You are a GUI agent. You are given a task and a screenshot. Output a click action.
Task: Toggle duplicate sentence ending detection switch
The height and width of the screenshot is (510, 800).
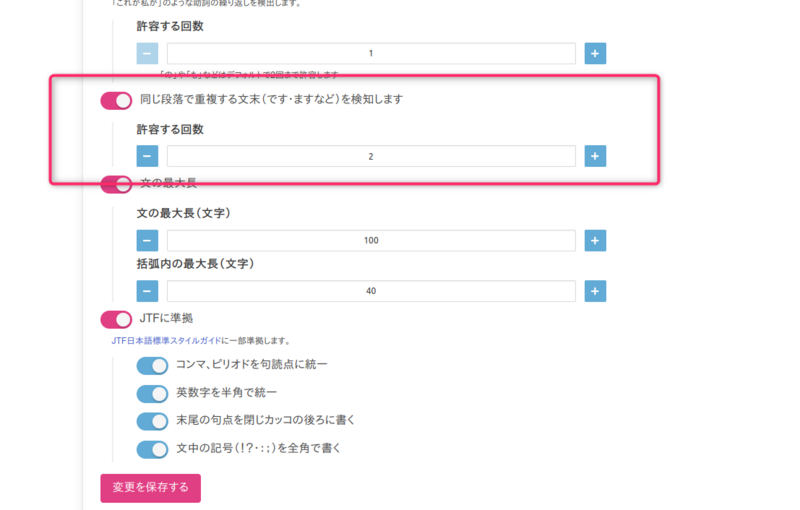(x=116, y=100)
